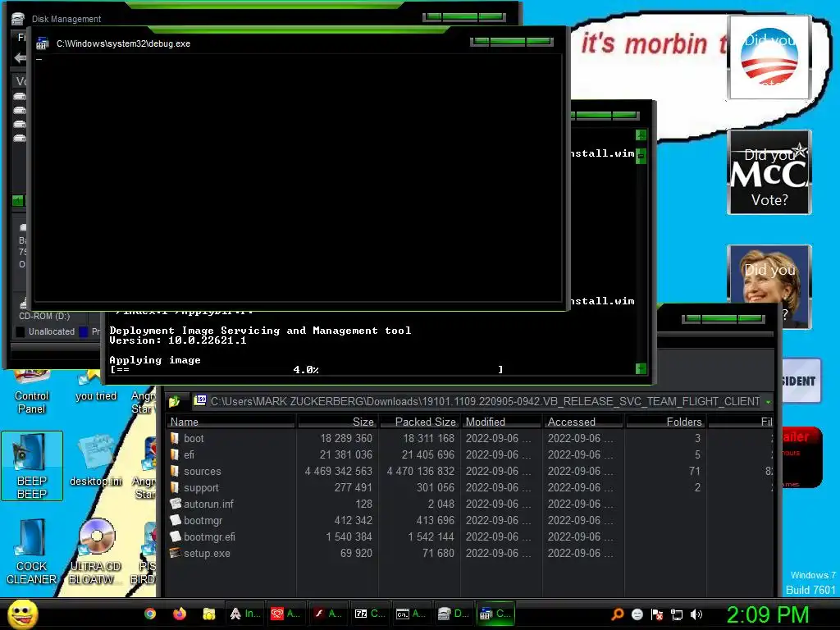The width and height of the screenshot is (840, 630).
Task: Click the setup.exe packed size '71 680'
Action: pos(438,553)
